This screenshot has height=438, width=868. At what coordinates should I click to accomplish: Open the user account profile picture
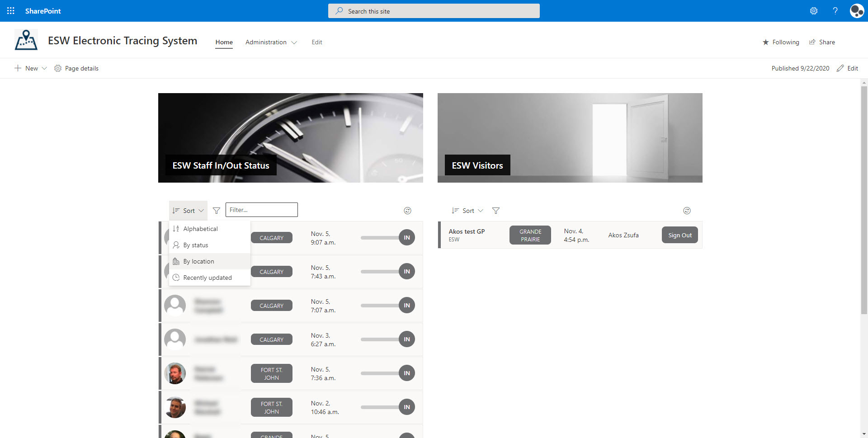856,11
